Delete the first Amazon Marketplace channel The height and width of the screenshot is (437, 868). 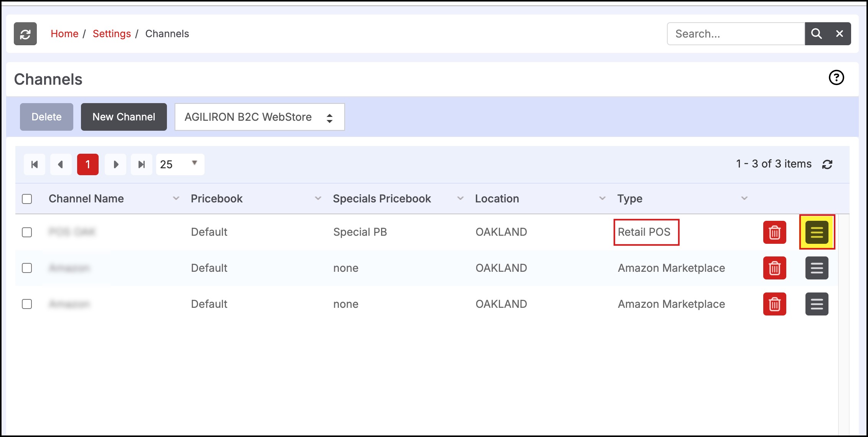pyautogui.click(x=774, y=268)
